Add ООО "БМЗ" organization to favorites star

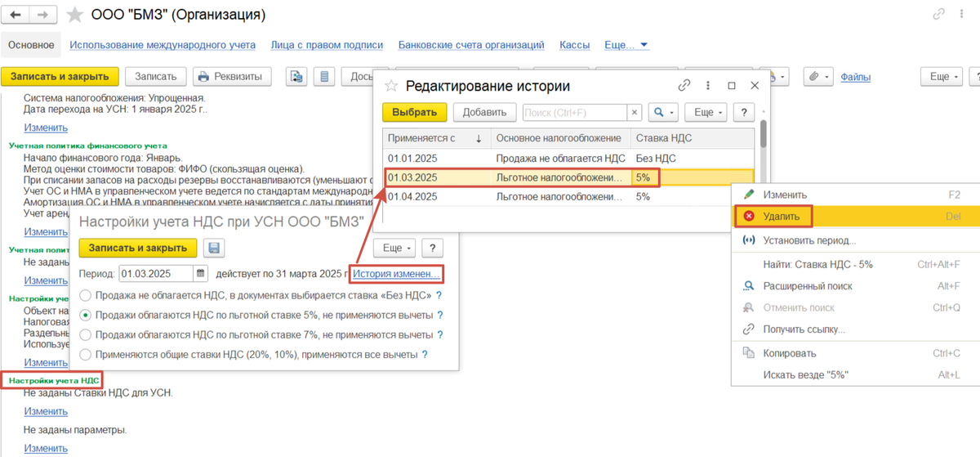click(x=74, y=15)
